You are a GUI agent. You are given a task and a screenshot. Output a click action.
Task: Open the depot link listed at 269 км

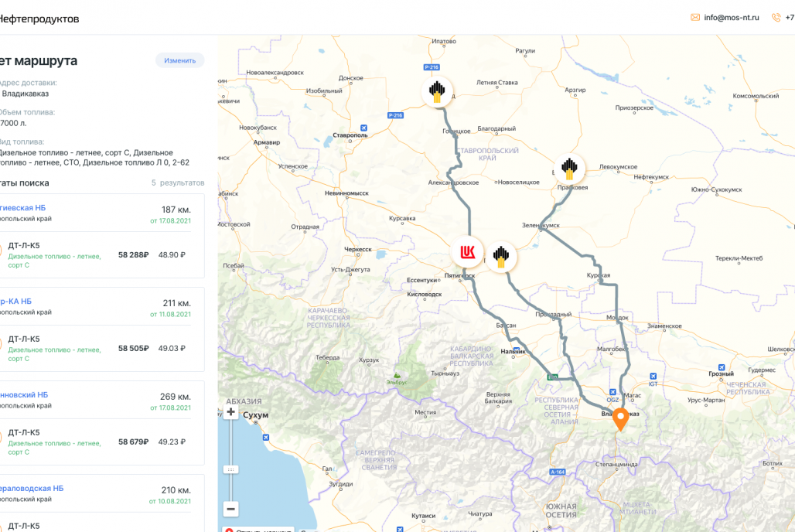[x=24, y=394]
